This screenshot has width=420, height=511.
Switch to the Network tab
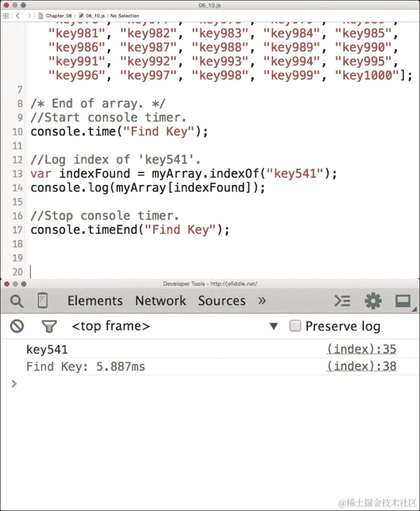pos(161,301)
